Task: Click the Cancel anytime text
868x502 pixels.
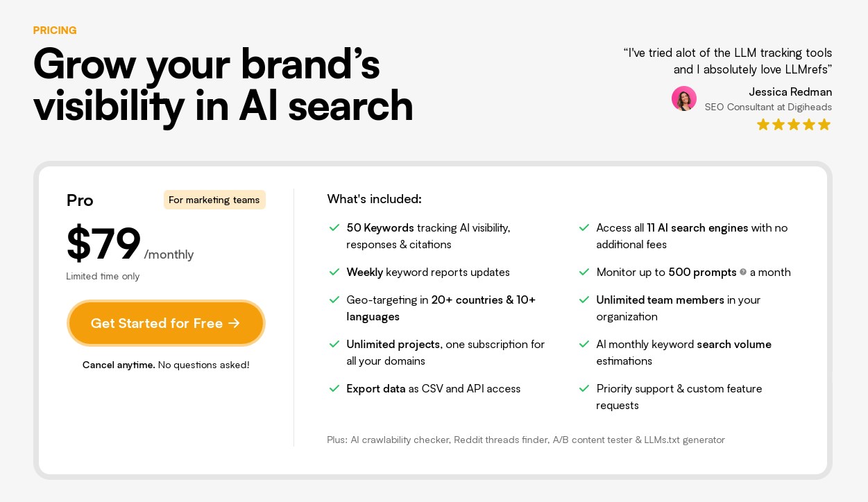Action: coord(119,365)
